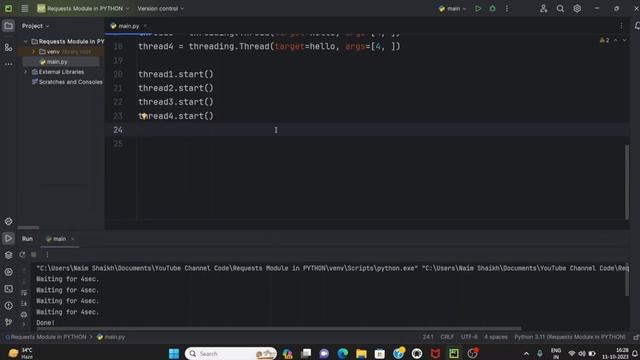Open Run panel more options
Screen dimensions: 640x360
click(47, 255)
